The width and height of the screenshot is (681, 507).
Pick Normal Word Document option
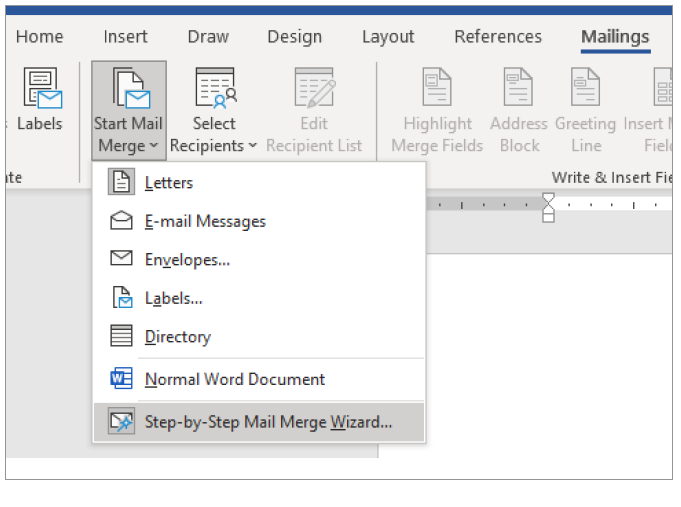(x=234, y=380)
